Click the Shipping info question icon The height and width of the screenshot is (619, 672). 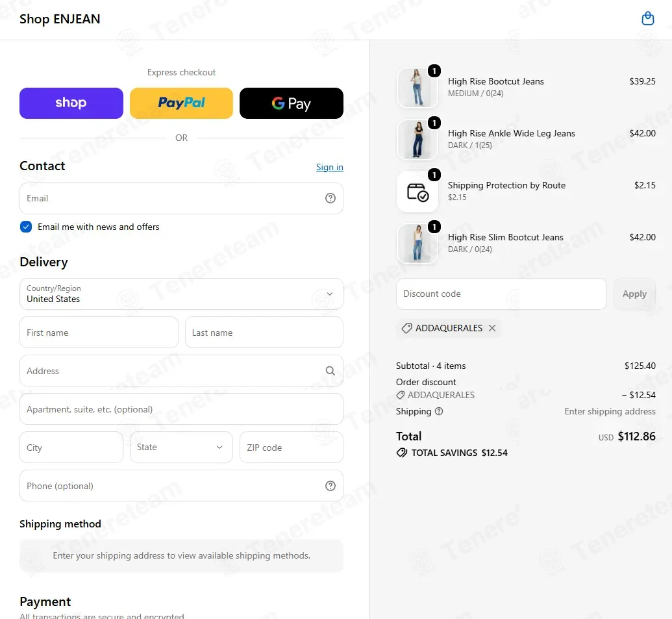(439, 412)
